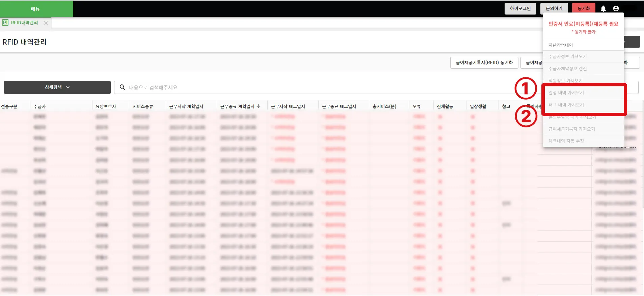Click the RFID내역관리 tab icon

(5, 23)
